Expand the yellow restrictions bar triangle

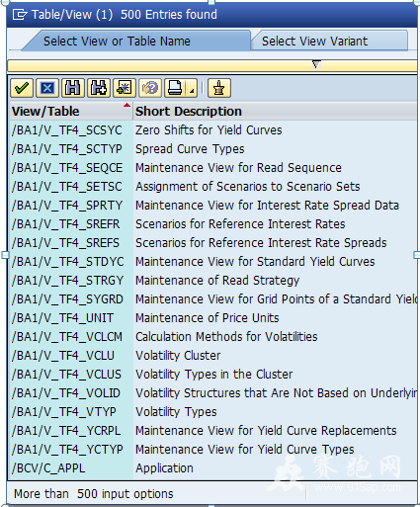click(x=316, y=64)
